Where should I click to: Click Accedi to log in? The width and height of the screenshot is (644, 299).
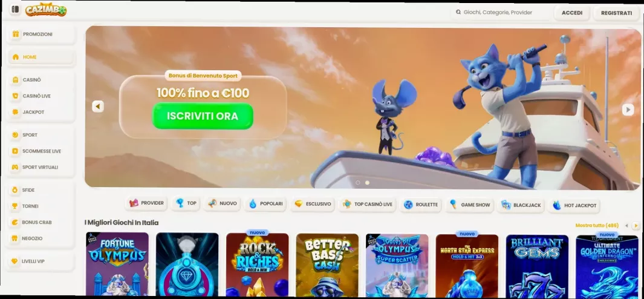coord(572,13)
